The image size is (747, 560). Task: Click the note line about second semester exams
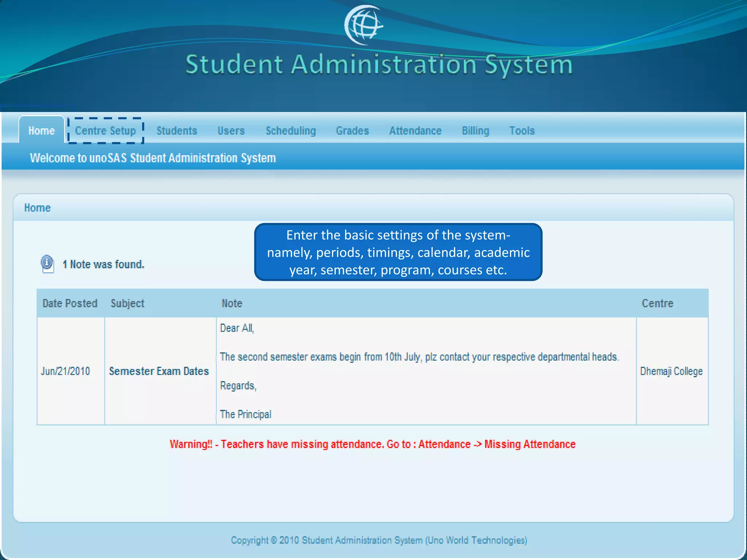[419, 357]
